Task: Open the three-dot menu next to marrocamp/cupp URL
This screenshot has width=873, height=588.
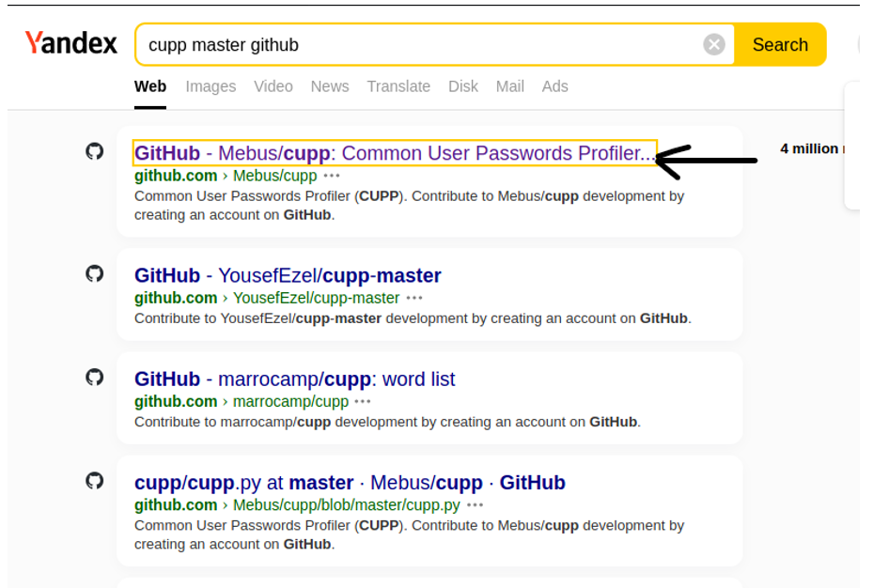Action: click(363, 402)
